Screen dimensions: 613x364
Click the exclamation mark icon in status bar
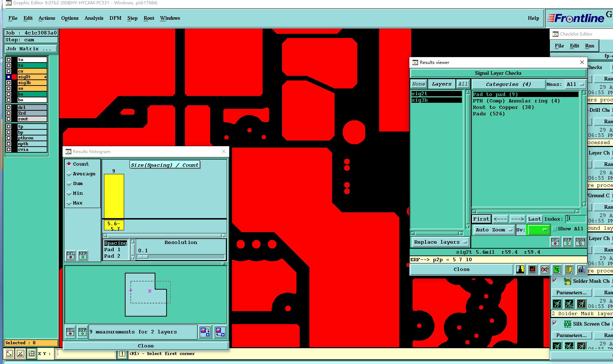pyautogui.click(x=122, y=354)
